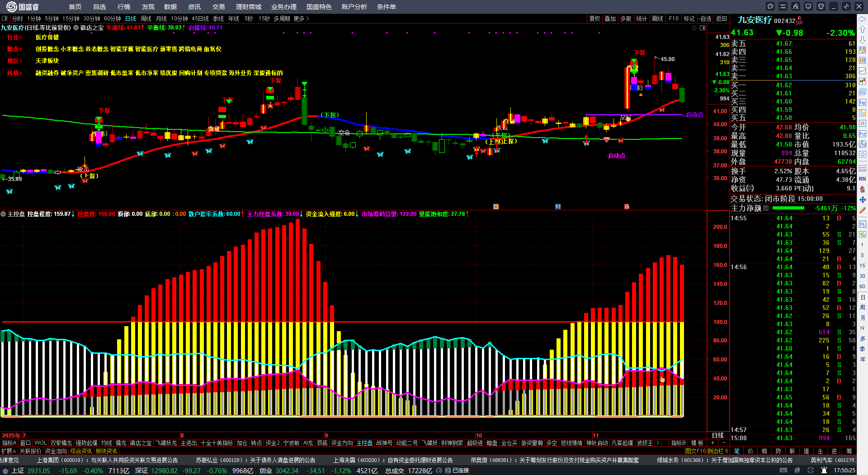Open the 多周期 multi-period menu
The width and height of the screenshot is (868, 475).
[x=282, y=19]
